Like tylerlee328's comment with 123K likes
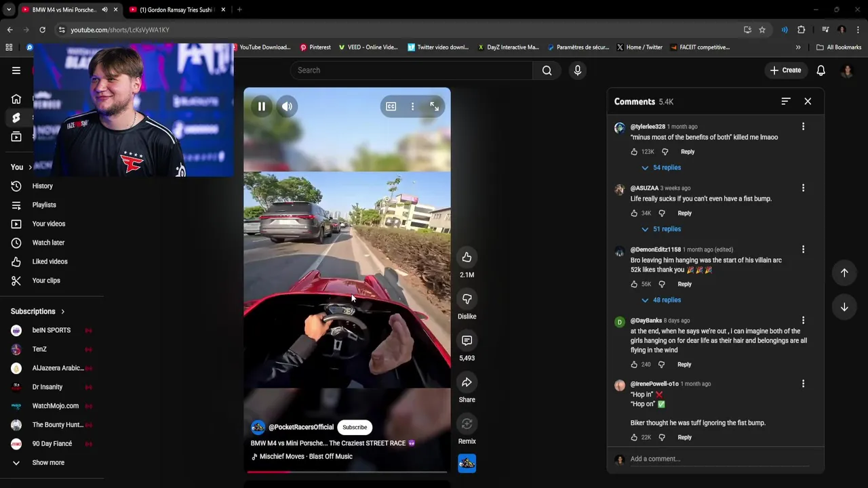This screenshot has width=868, height=488. pyautogui.click(x=634, y=152)
